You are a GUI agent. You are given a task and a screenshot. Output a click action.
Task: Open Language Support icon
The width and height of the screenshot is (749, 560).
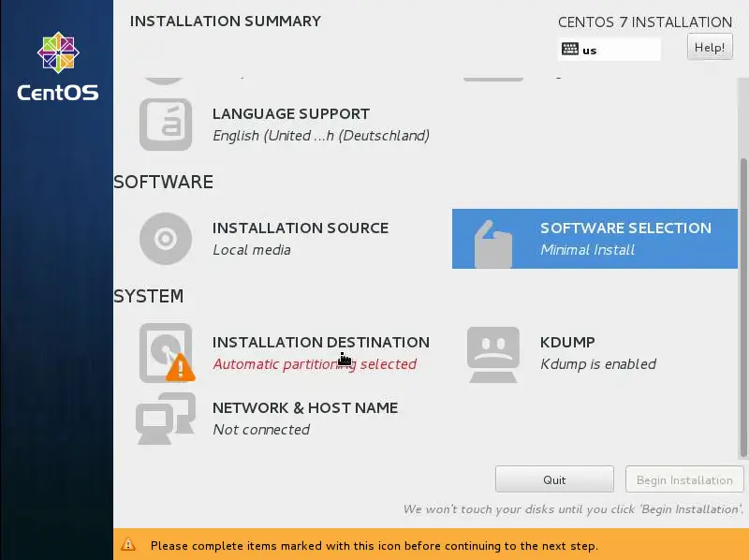pos(166,125)
